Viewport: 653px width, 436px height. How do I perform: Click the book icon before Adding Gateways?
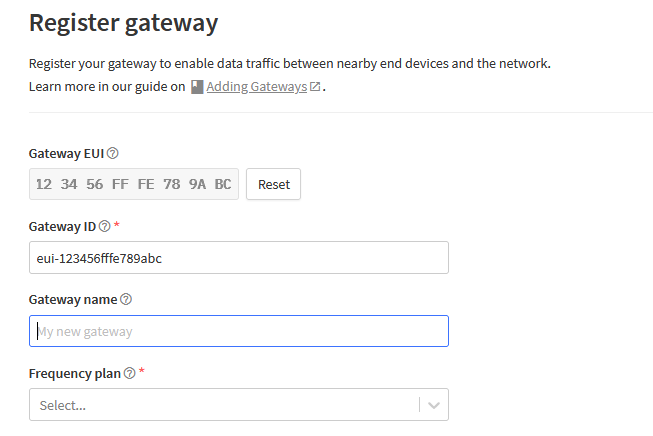(x=197, y=87)
